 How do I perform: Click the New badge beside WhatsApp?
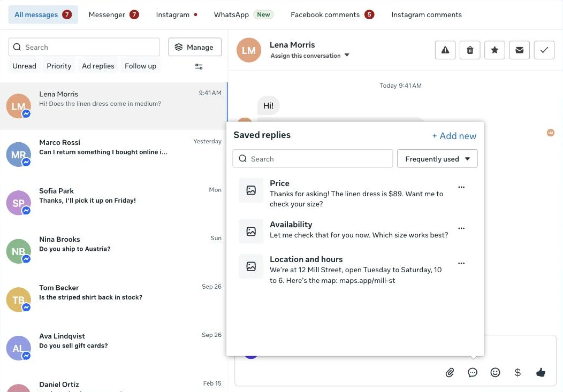tap(263, 14)
